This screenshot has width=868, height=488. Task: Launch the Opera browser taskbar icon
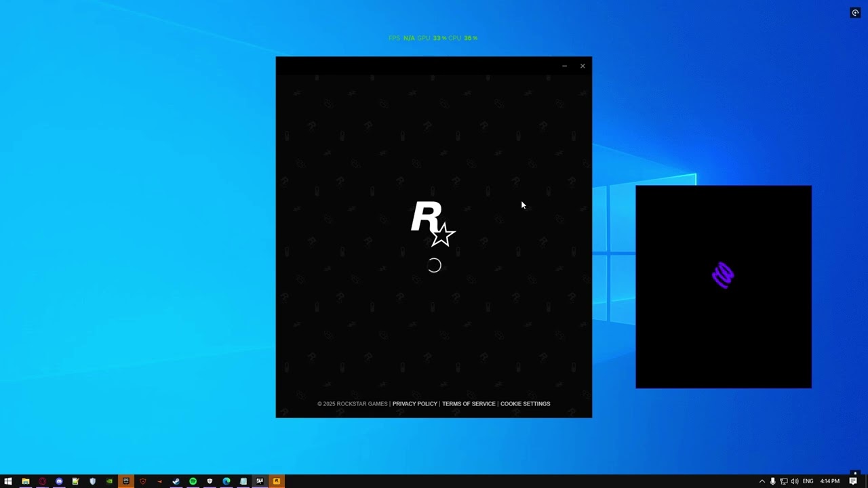[x=42, y=481]
